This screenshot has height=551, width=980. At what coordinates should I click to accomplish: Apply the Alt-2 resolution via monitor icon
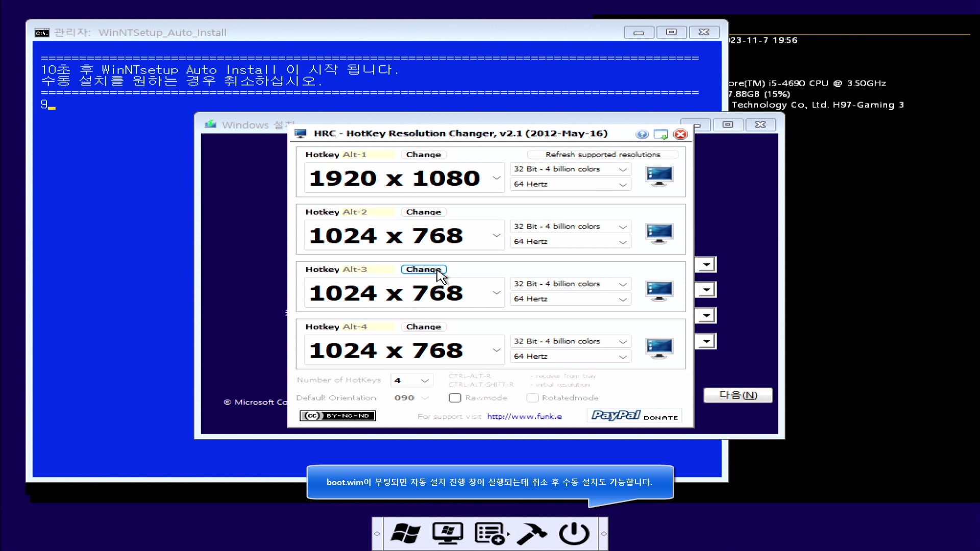(659, 234)
